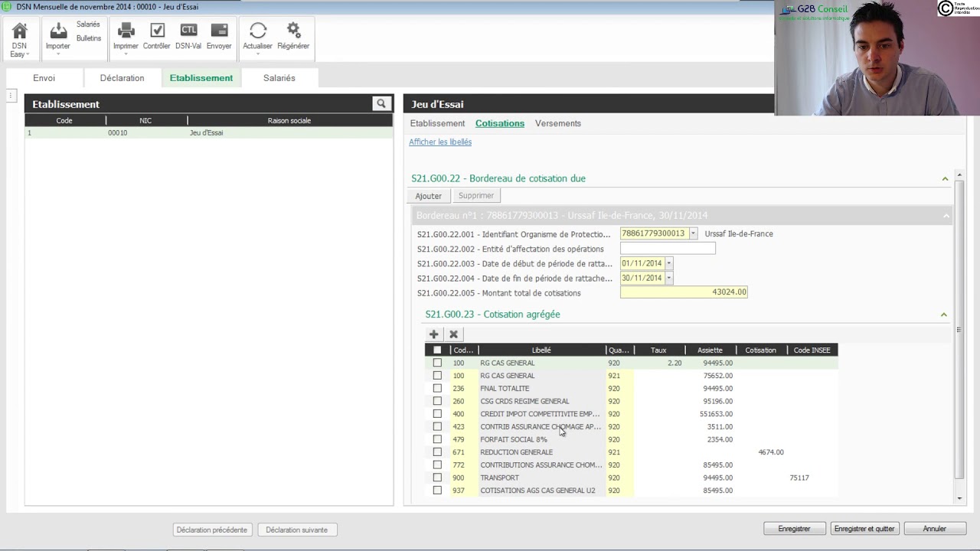Click the Taux column header

coord(658,350)
